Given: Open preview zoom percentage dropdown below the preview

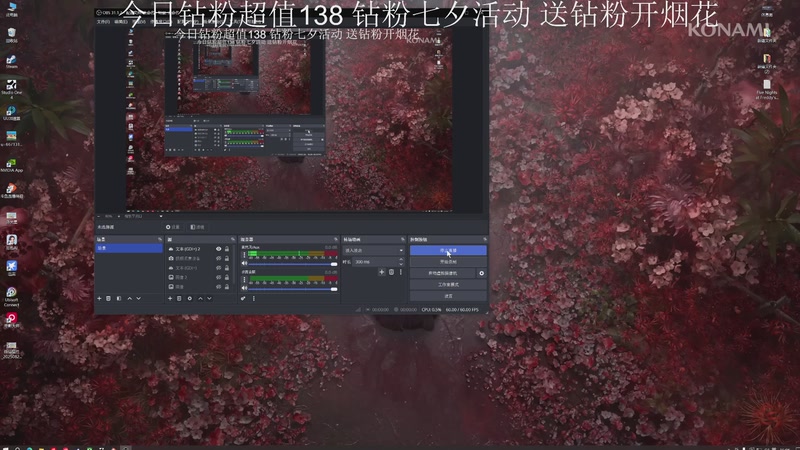Looking at the screenshot, I should pyautogui.click(x=108, y=216).
